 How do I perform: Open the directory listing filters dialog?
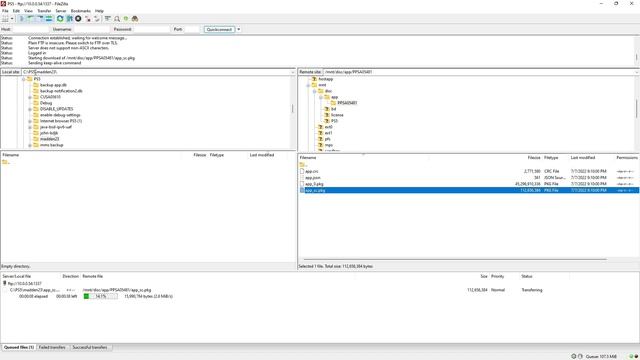coord(107,19)
